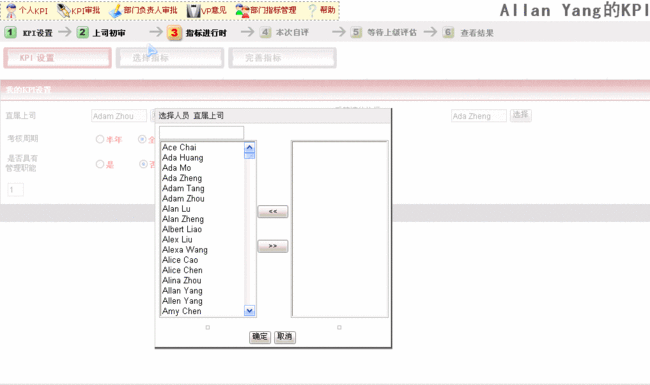Open the 个人KPI menu item
This screenshot has height=385, width=650.
[x=34, y=11]
